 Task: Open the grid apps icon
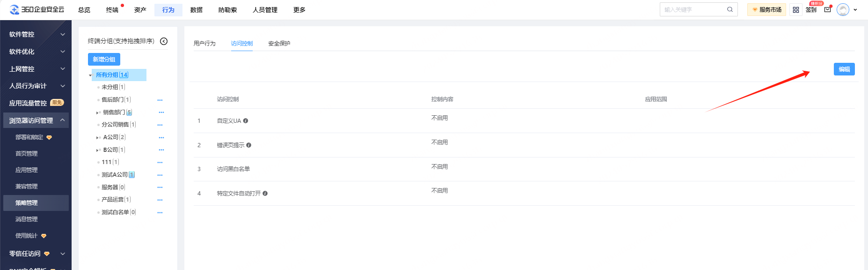tap(796, 9)
